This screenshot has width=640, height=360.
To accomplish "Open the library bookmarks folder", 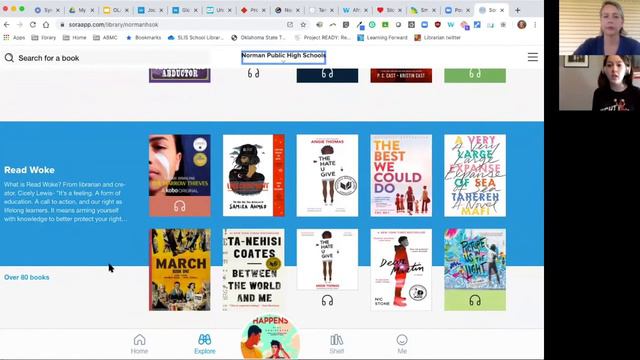I will click(x=44, y=38).
